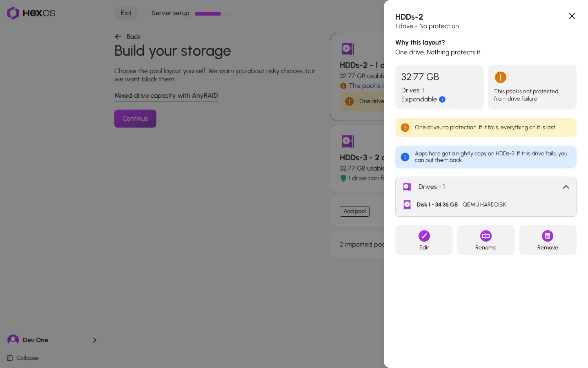Viewport: 588px width, 368px height.
Task: Collapse the Drives - 1 section
Action: [x=566, y=187]
